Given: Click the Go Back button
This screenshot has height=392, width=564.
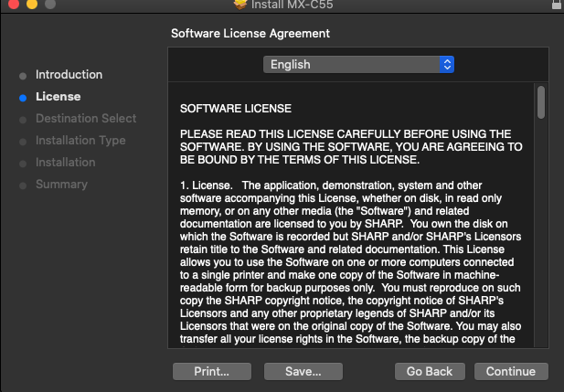Looking at the screenshot, I should (430, 372).
